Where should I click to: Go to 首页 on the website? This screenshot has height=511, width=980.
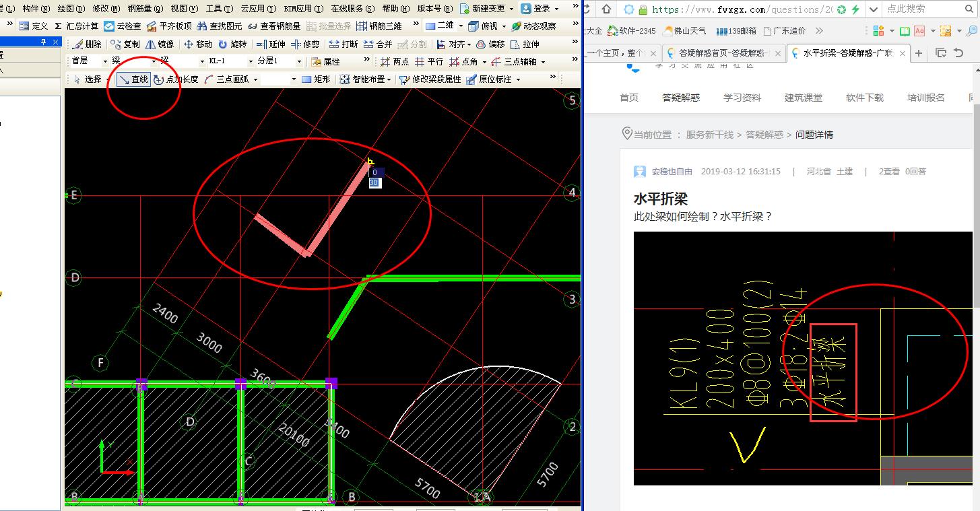[x=629, y=98]
